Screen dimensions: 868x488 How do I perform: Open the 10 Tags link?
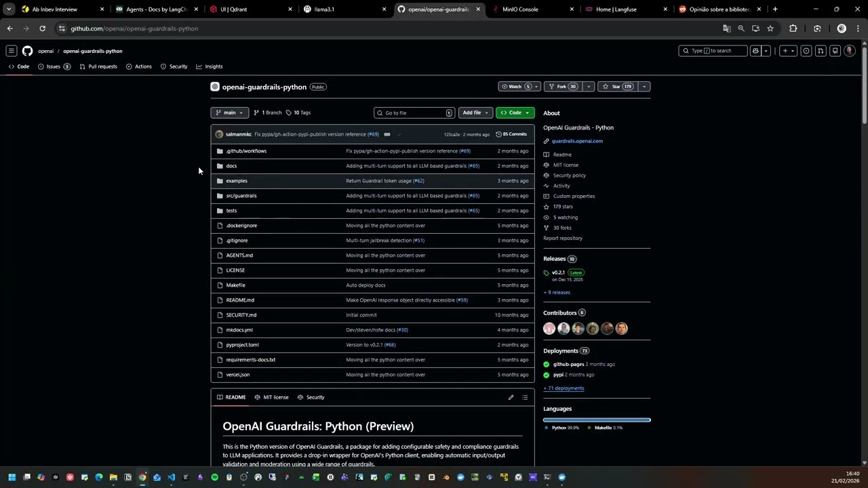click(298, 113)
